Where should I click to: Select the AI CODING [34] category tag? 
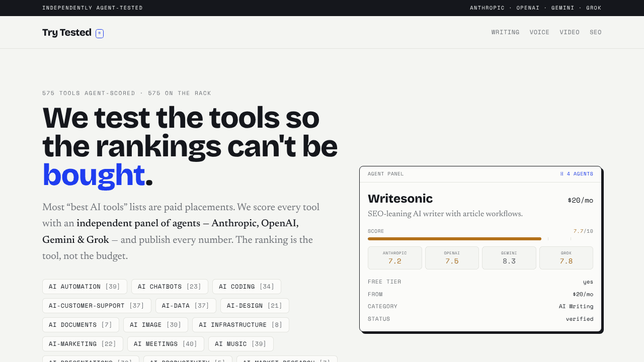pos(247,287)
